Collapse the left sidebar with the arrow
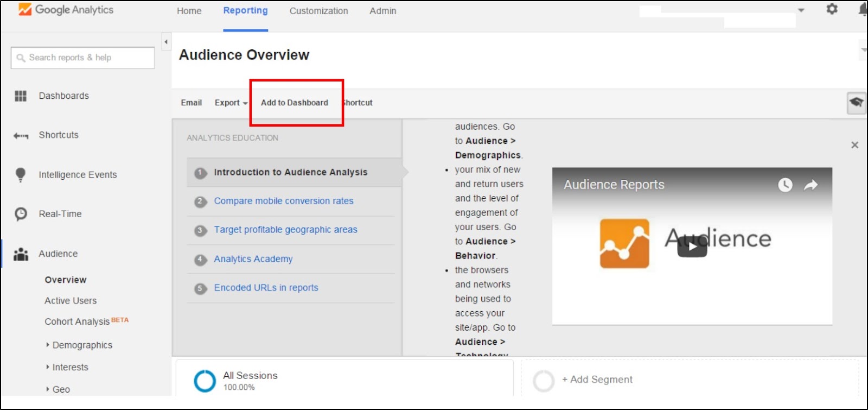Screen dimensions: 868x410 pyautogui.click(x=166, y=42)
